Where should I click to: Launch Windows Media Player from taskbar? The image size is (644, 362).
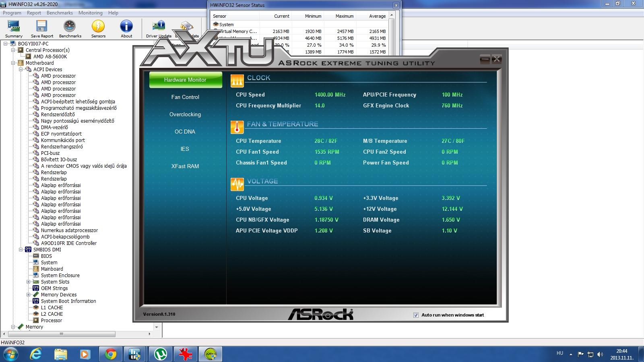[85, 354]
